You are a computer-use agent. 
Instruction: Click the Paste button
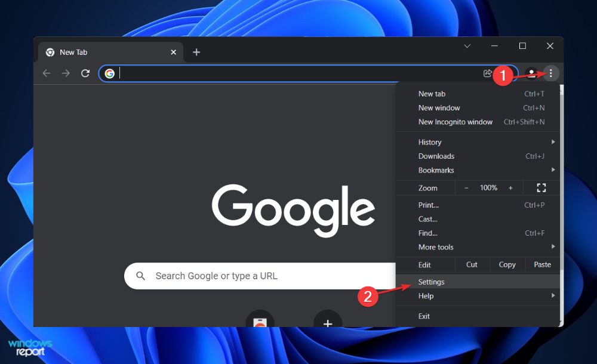(542, 264)
